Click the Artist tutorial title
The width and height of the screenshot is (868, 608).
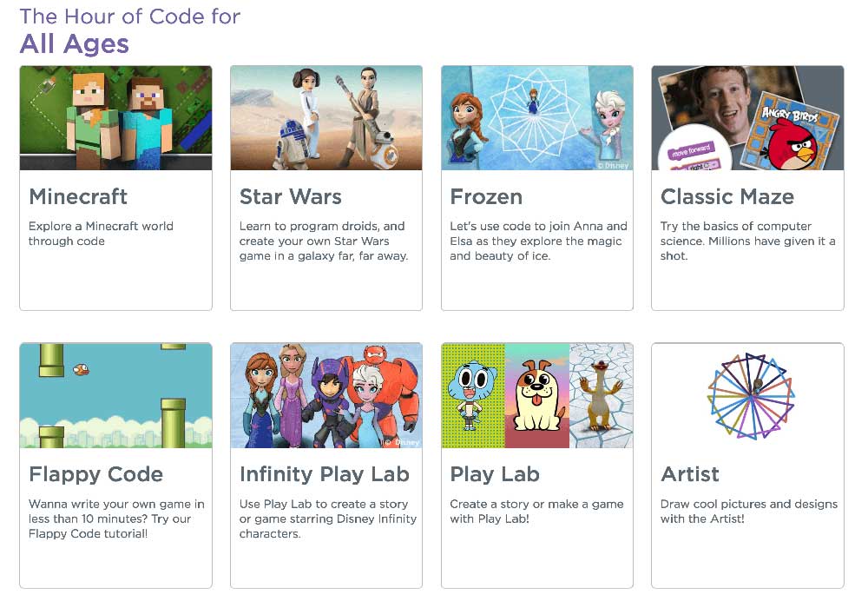[x=690, y=475]
